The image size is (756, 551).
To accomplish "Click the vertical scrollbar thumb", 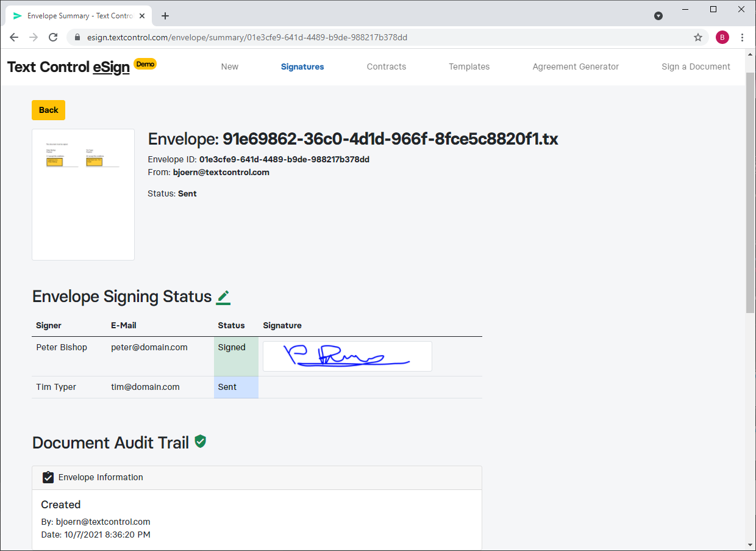I will 751,192.
